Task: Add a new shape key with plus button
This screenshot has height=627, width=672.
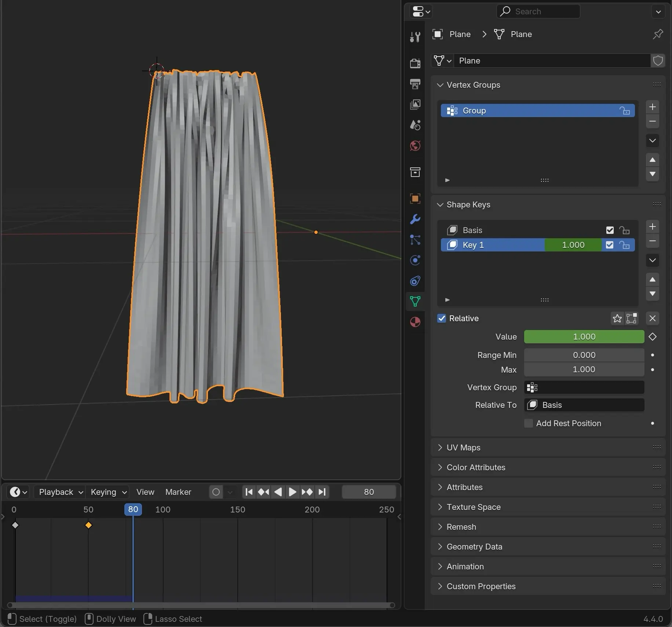Action: 653,226
